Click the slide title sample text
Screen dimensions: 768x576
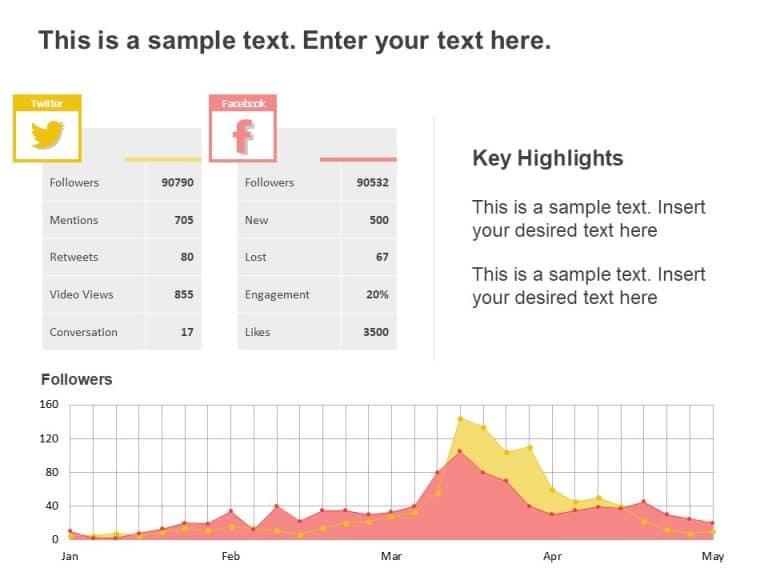click(x=295, y=40)
